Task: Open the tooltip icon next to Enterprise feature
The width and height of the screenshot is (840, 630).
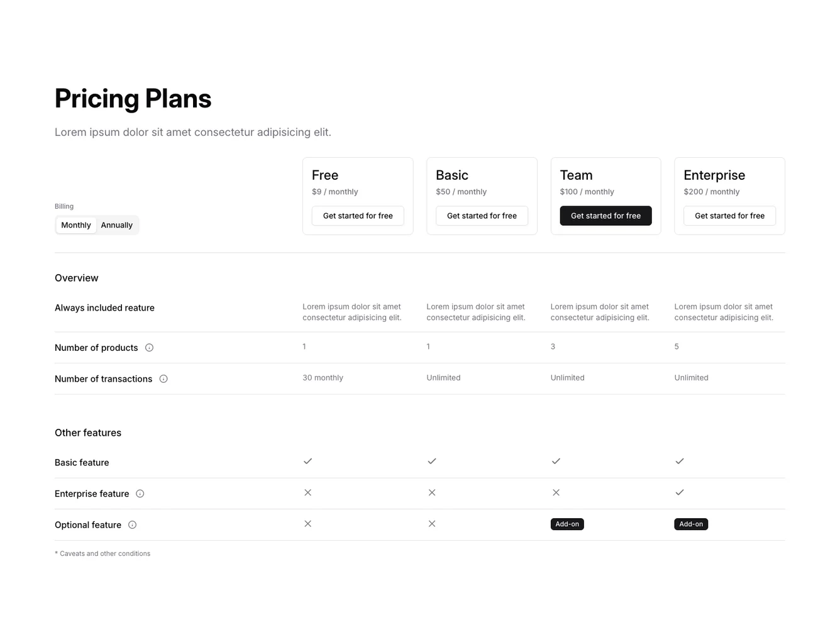Action: coord(140,494)
